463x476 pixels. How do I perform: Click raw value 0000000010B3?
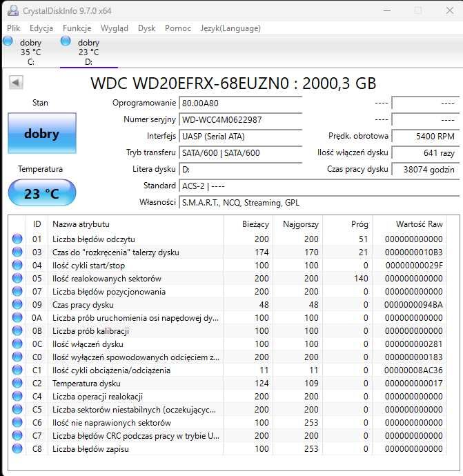point(413,252)
